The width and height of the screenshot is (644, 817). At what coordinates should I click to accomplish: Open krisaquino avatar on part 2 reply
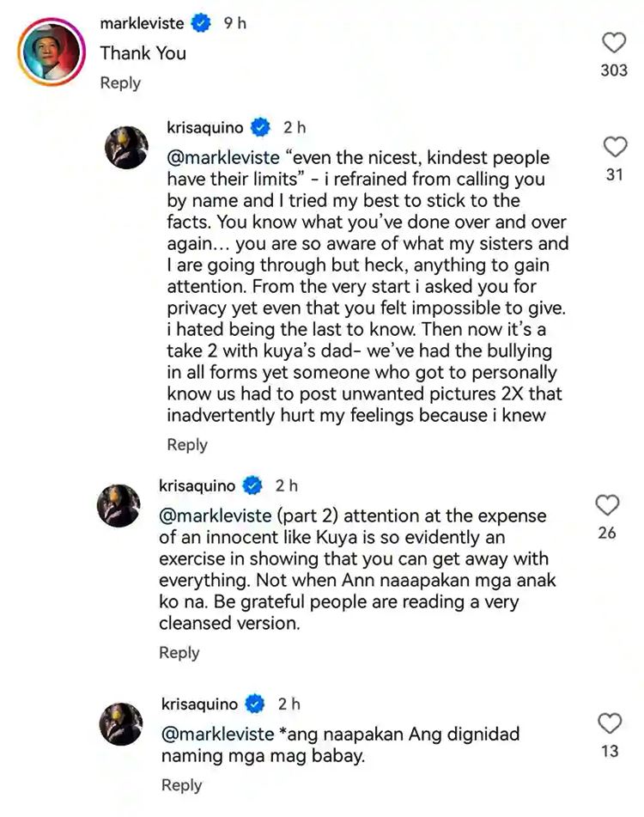pyautogui.click(x=118, y=506)
